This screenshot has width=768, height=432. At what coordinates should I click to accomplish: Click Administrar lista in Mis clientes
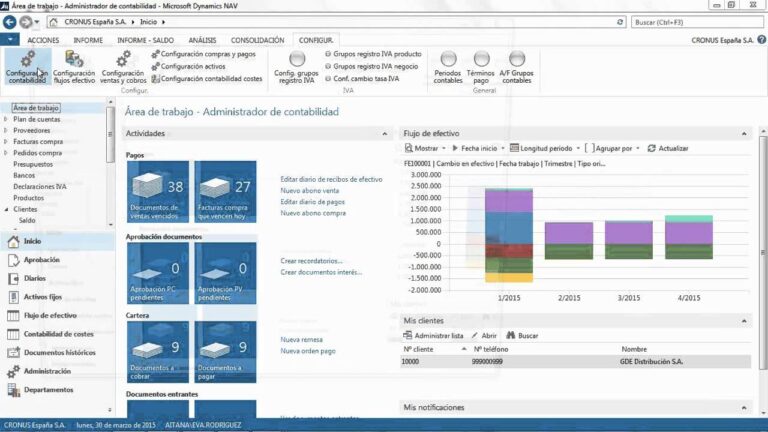433,336
